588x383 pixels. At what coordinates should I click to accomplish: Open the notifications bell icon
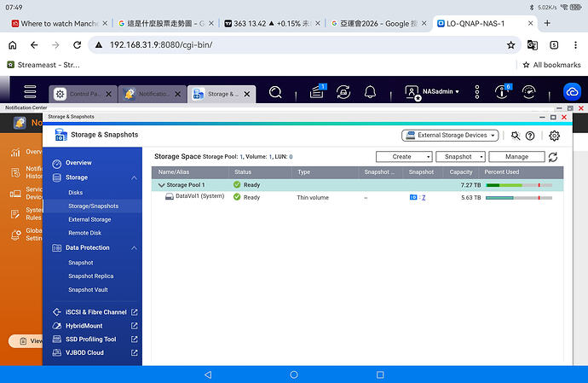click(x=370, y=92)
